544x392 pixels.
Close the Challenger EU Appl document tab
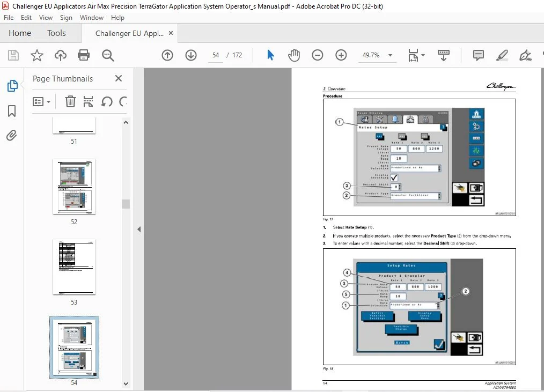(x=171, y=33)
